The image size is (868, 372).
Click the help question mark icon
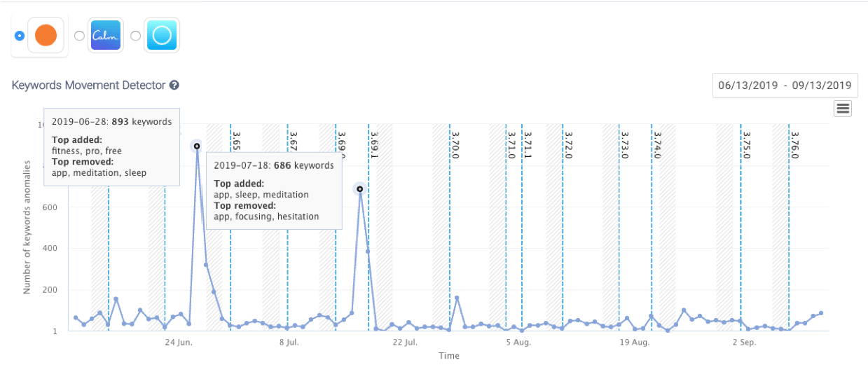174,85
